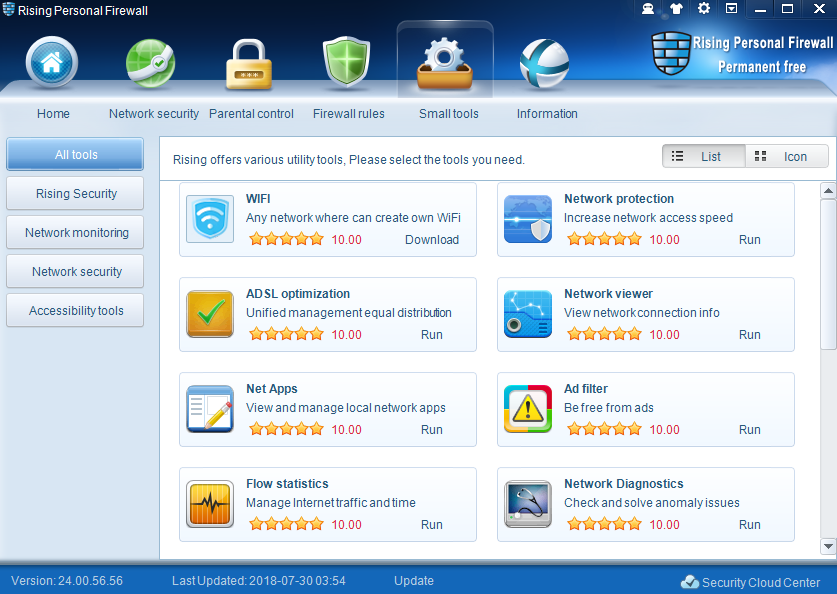The width and height of the screenshot is (837, 594).
Task: Click the WIFI tool icon
Action: (210, 219)
